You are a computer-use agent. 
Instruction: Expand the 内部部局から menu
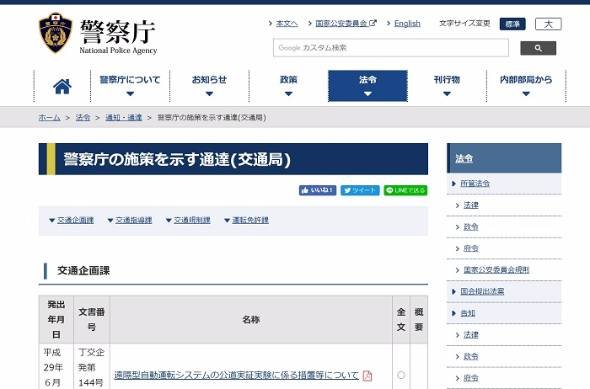[x=526, y=86]
